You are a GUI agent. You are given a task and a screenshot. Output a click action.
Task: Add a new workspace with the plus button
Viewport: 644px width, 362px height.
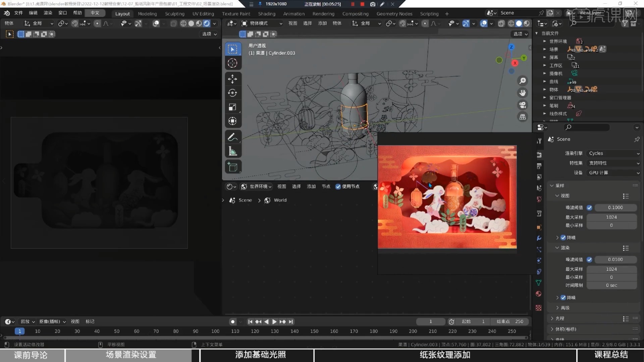(x=447, y=14)
